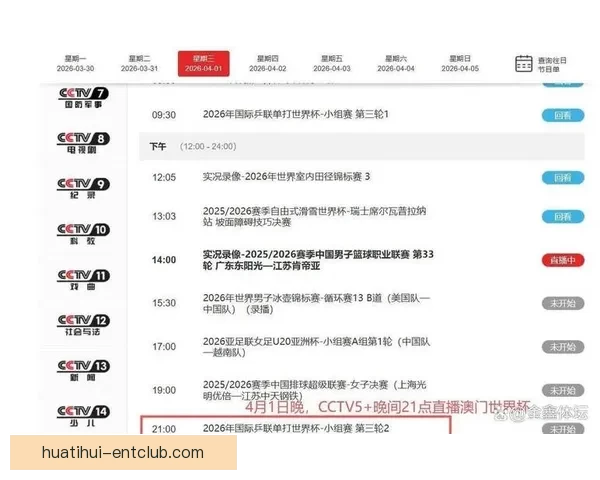Replay the 12:05 indoor athletics program
The image size is (600, 480).
pyautogui.click(x=563, y=178)
